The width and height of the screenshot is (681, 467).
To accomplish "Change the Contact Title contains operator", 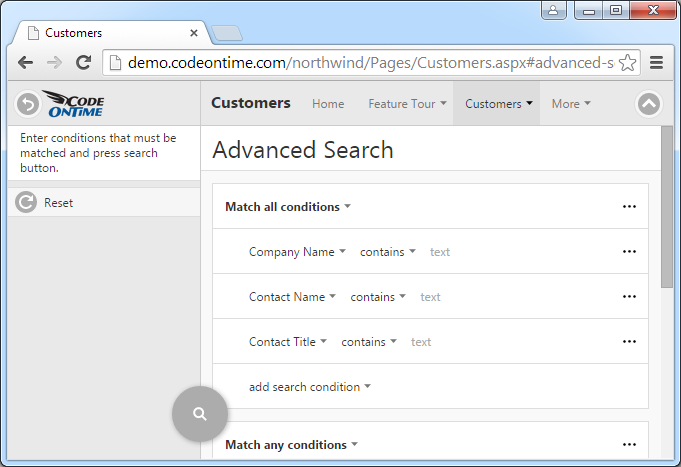I will click(x=369, y=342).
